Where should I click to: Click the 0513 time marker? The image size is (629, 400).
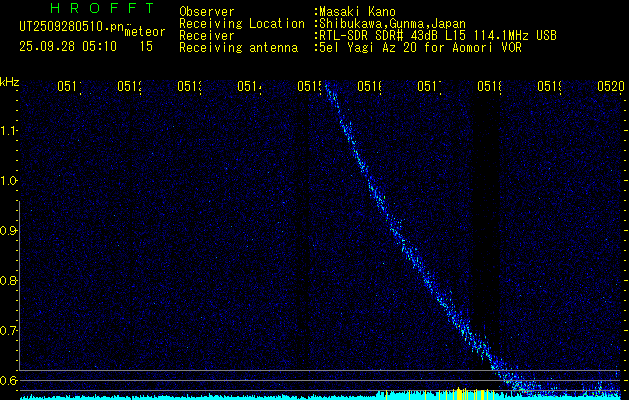coord(189,87)
